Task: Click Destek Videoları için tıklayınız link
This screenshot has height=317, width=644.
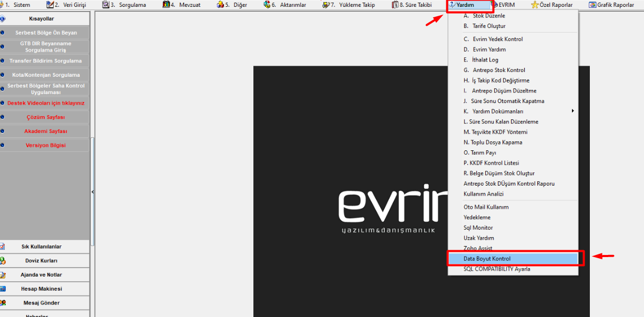Action: 45,103
